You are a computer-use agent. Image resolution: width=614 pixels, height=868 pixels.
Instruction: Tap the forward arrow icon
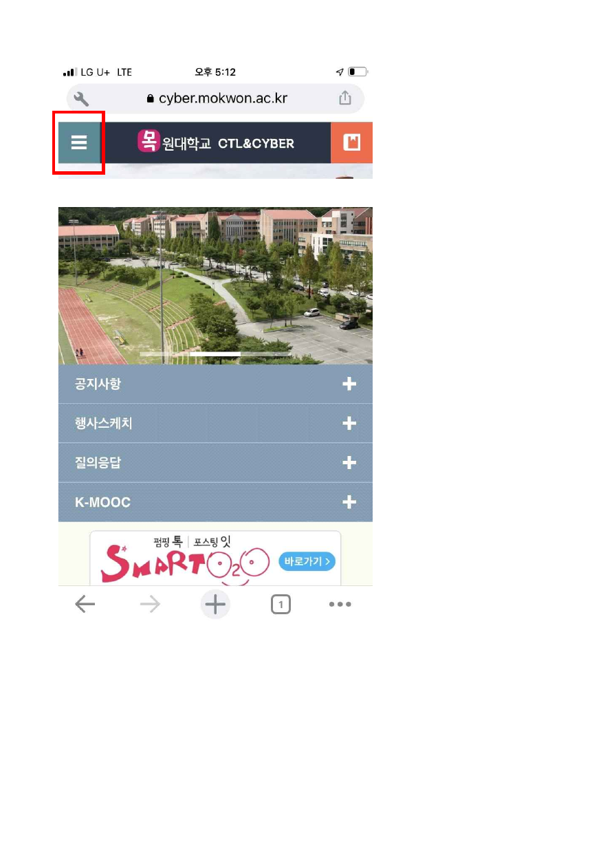coord(150,605)
